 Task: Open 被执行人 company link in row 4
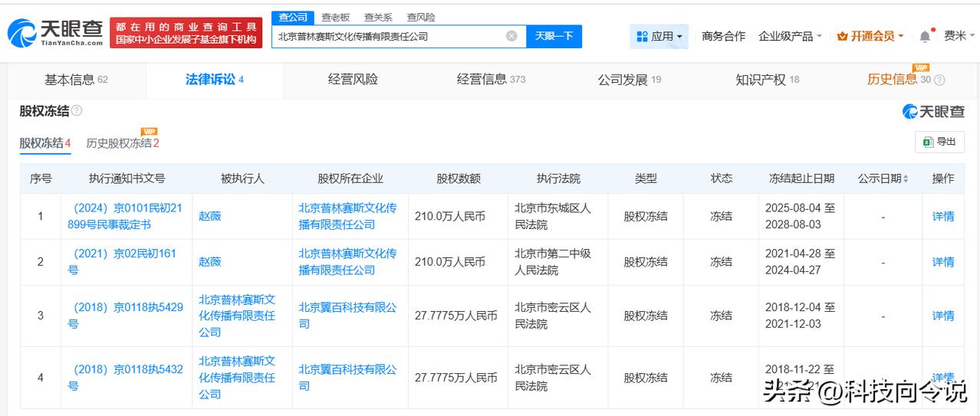237,378
